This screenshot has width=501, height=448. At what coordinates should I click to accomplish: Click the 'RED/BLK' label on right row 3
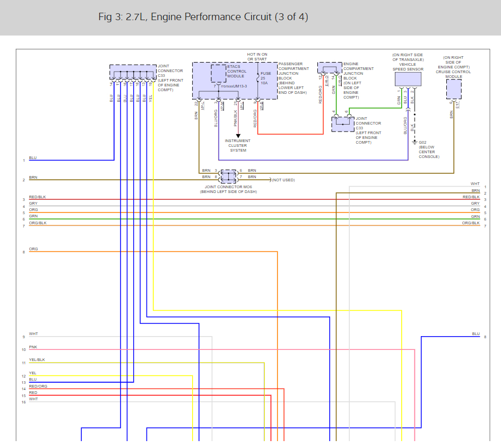click(x=471, y=197)
